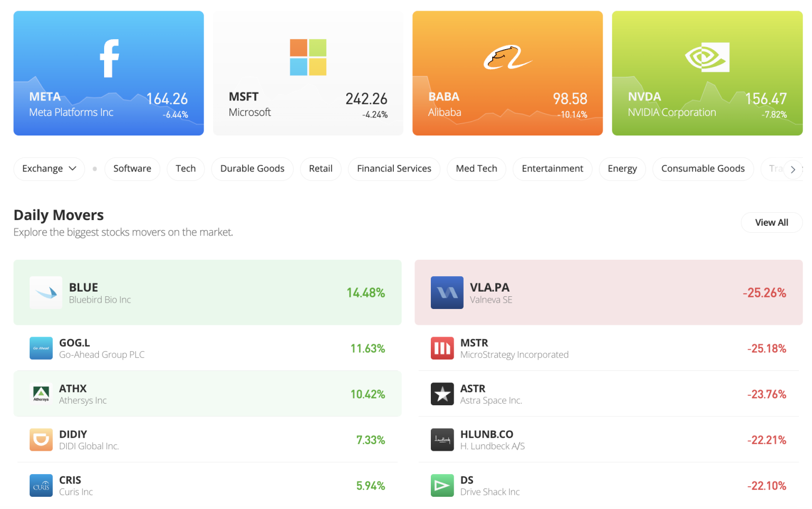Image resolution: width=812 pixels, height=509 pixels.
Task: Select the Financial Services category filter
Action: (x=394, y=169)
